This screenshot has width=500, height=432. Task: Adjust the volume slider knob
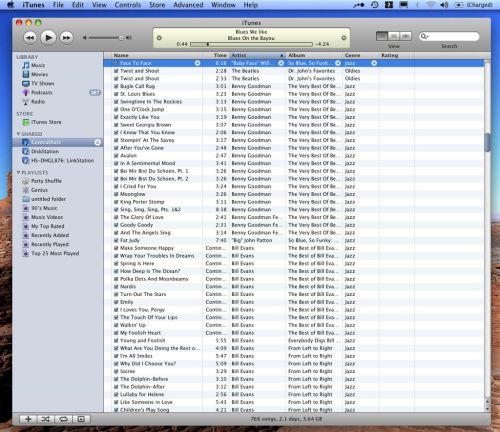coord(121,38)
